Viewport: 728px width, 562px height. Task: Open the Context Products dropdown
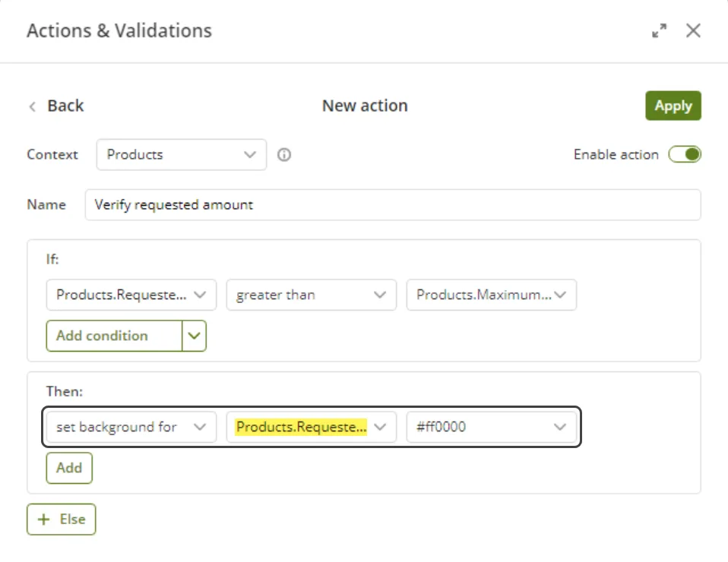coord(182,154)
